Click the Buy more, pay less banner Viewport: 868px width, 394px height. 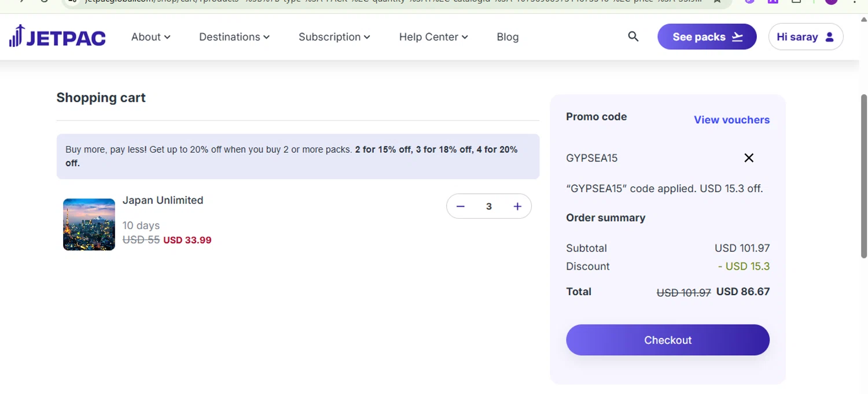[298, 156]
